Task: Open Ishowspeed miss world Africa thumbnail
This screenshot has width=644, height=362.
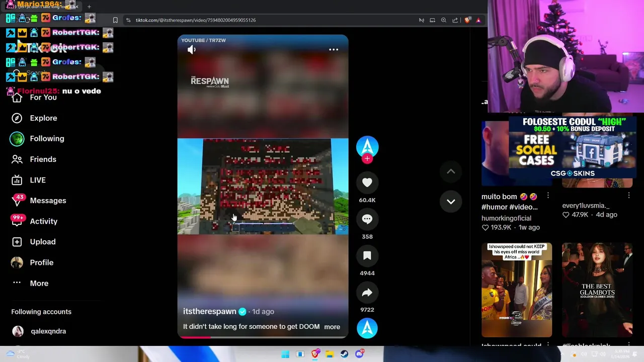Action: (517, 290)
